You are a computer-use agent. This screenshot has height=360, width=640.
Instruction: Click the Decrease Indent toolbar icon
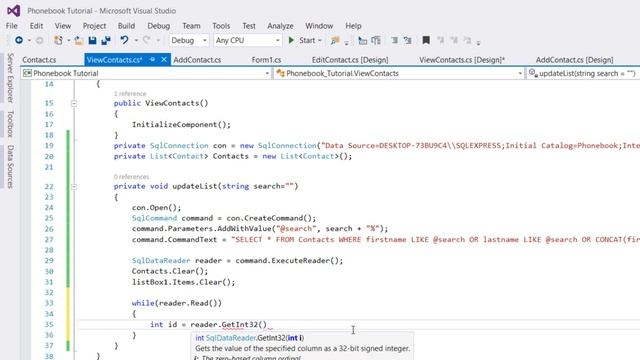click(x=394, y=40)
